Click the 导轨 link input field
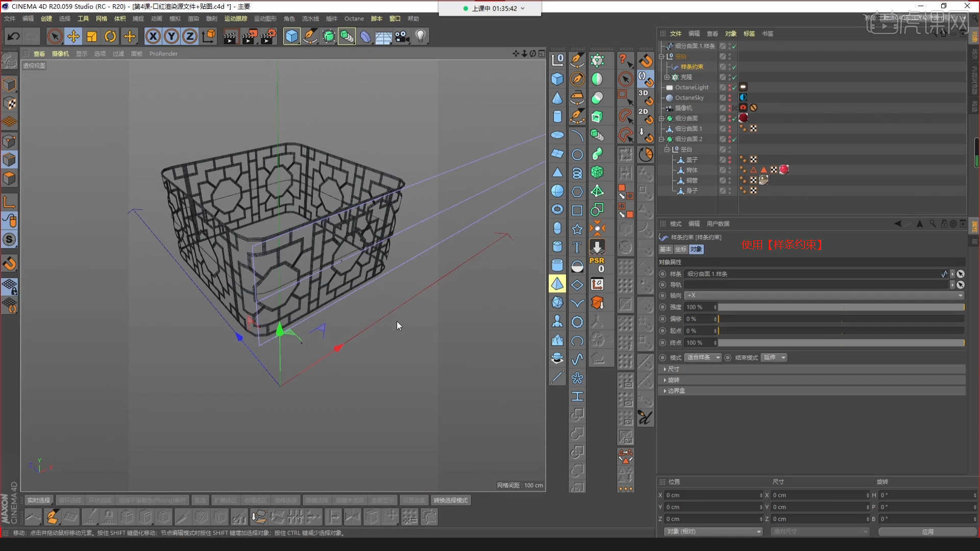 click(x=816, y=285)
